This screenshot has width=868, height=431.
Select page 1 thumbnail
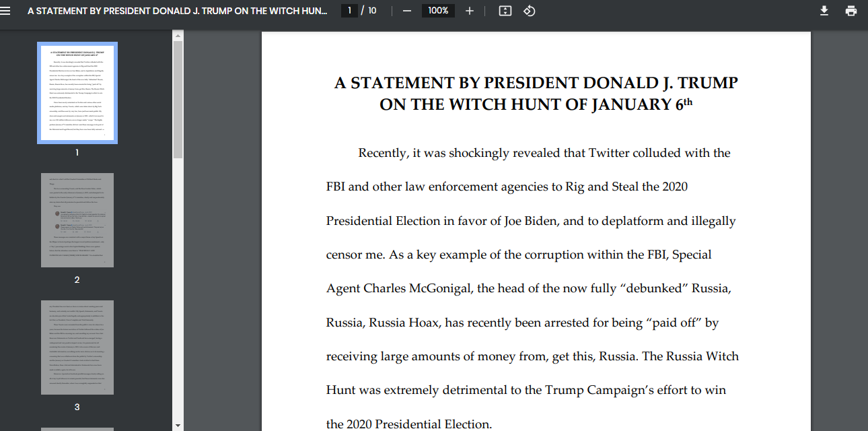pos(77,93)
